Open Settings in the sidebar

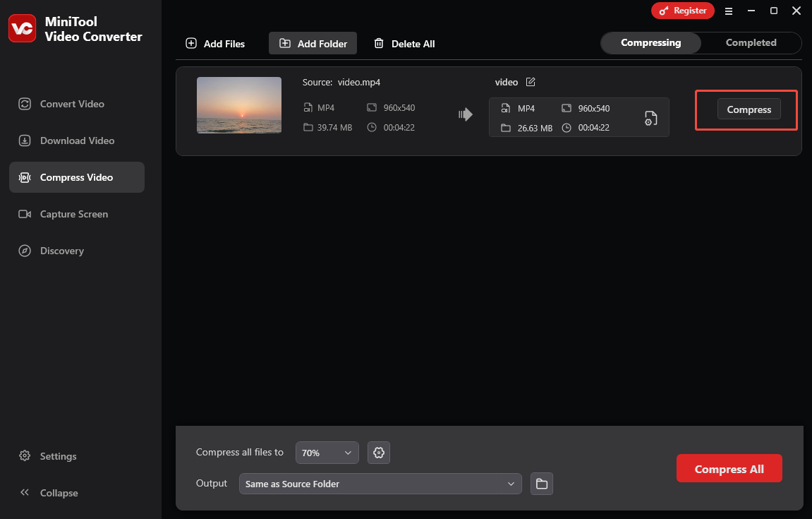point(48,456)
